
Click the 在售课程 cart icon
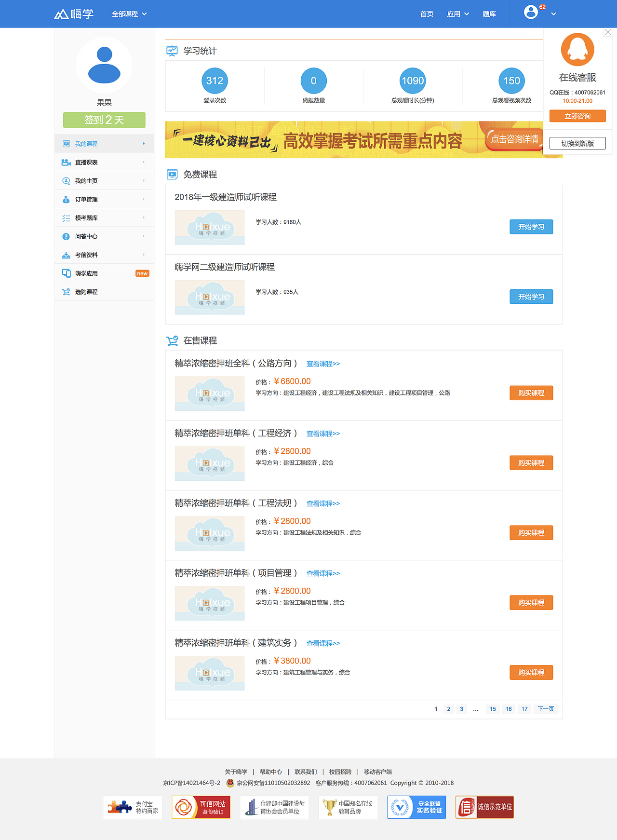point(172,340)
